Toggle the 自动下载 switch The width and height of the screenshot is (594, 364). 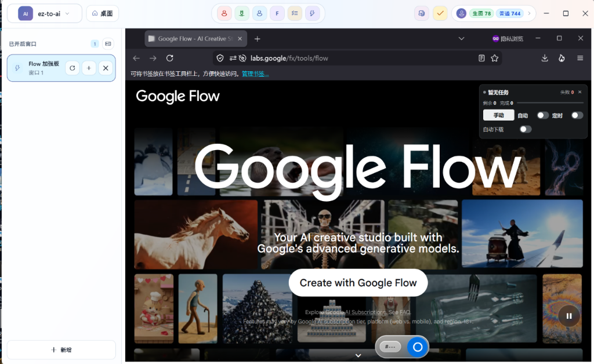tap(526, 129)
